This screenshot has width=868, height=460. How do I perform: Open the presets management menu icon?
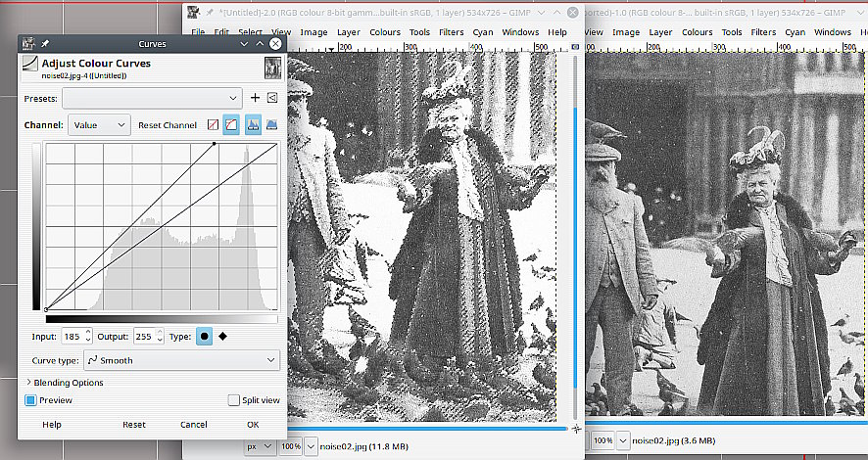272,98
